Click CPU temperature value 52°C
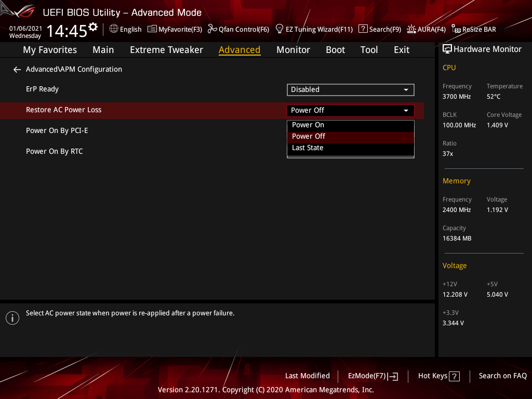 (494, 97)
